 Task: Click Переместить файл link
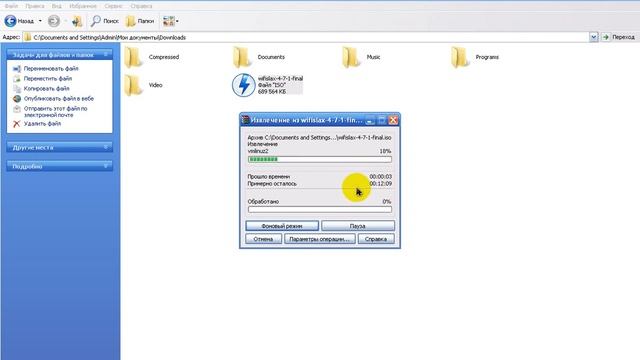pyautogui.click(x=48, y=78)
